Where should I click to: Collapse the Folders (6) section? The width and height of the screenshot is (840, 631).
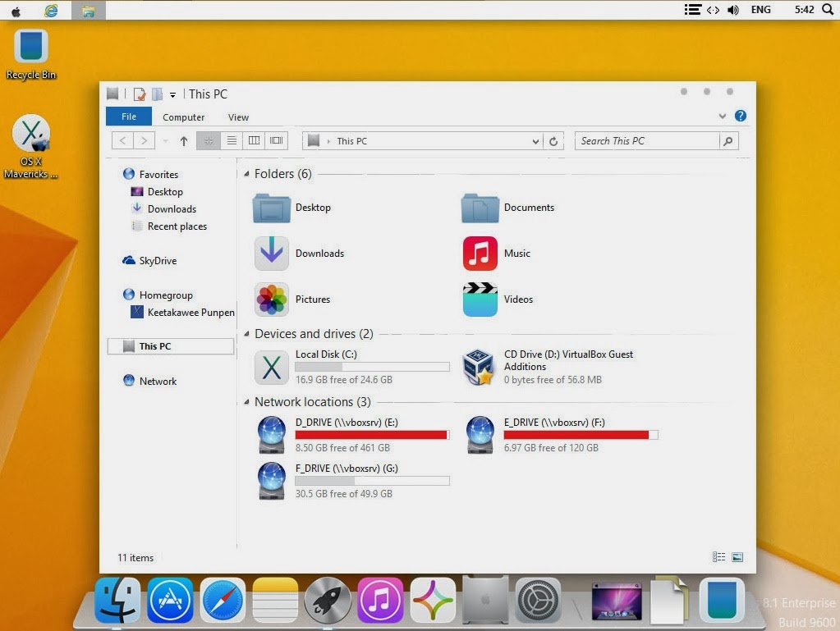tap(246, 174)
